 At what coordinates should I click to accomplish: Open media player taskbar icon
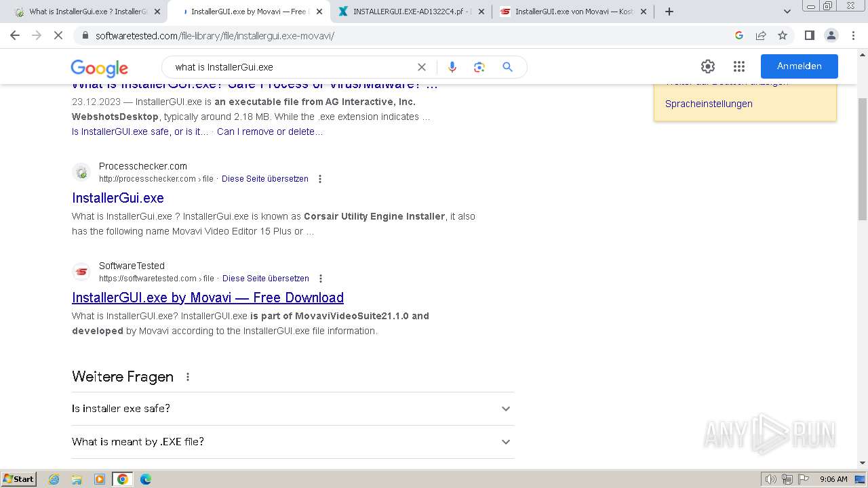click(x=100, y=479)
